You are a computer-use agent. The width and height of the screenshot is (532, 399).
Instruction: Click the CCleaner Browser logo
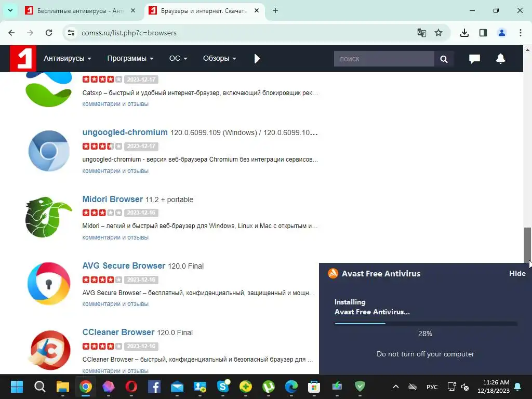(49, 350)
